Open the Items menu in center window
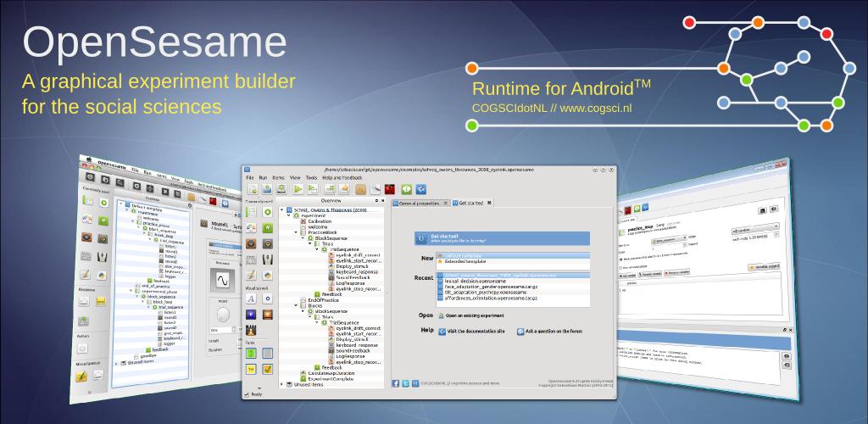The width and height of the screenshot is (868, 424). click(278, 178)
